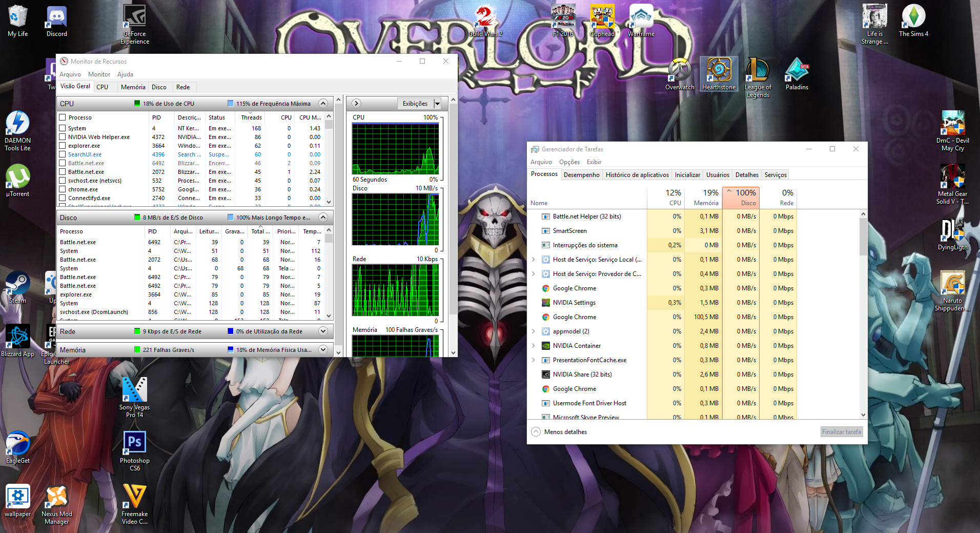The image size is (980, 533).
Task: Open the Exibições dropdown arrow
Action: click(437, 104)
